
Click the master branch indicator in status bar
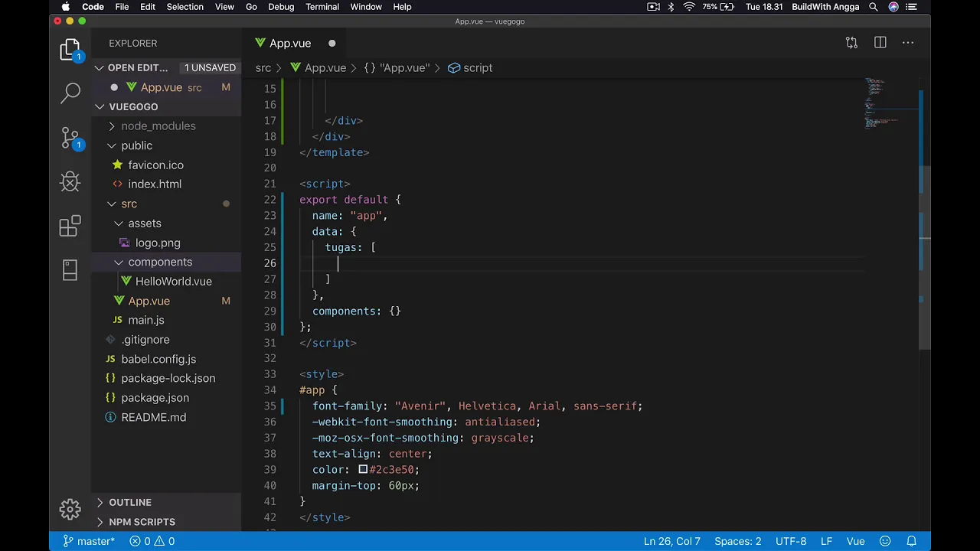pyautogui.click(x=89, y=541)
